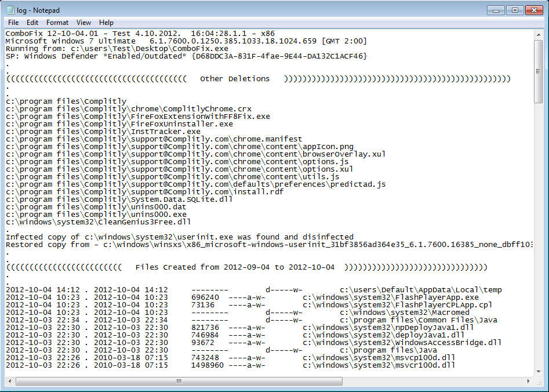Click the npDeployJava1.dll entry line
The height and width of the screenshot is (392, 549).
click(x=240, y=328)
